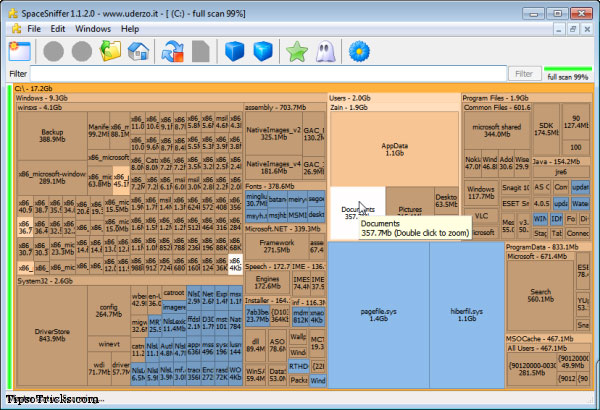Click the grey document export icon

[201, 51]
